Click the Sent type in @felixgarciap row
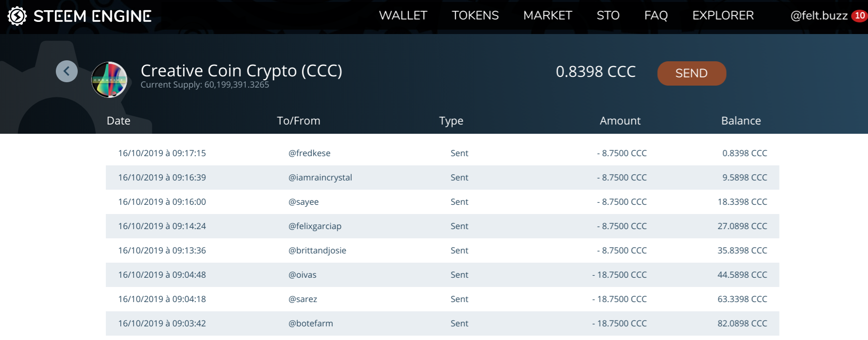 459,226
